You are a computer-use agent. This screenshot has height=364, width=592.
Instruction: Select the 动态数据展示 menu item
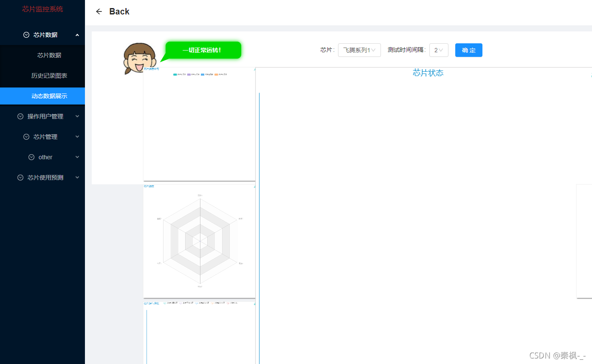49,96
